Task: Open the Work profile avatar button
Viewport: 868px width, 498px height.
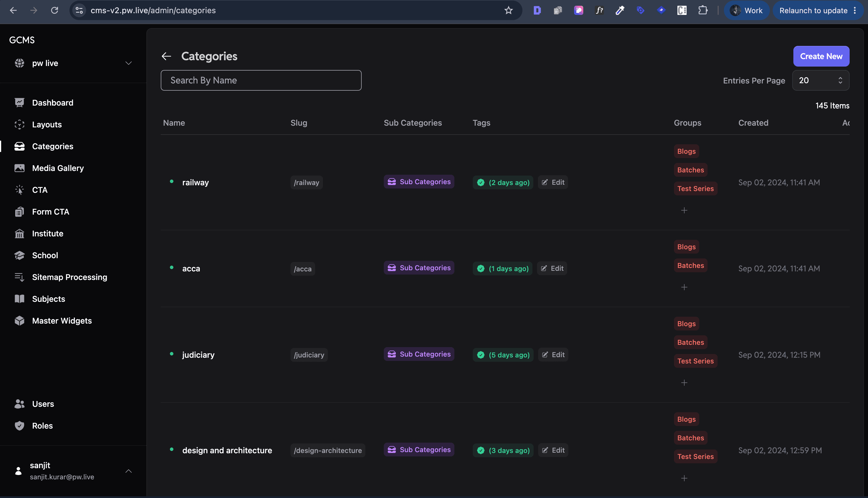Action: [x=746, y=10]
